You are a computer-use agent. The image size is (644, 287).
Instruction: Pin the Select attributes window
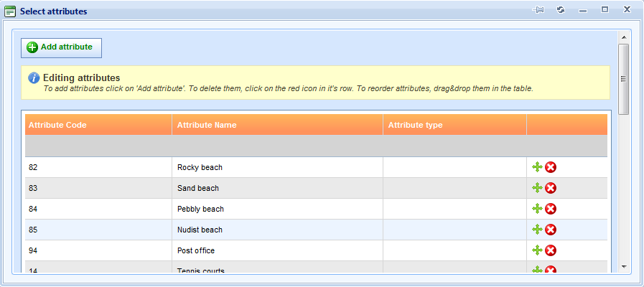[x=538, y=10]
